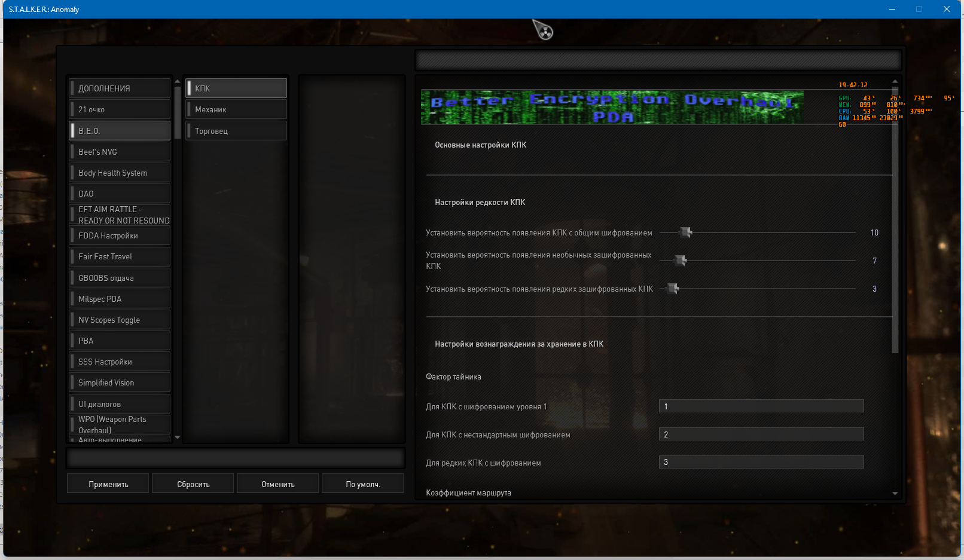Click the Better Encryption Overhaul PDA banner
Viewport: 964px width, 560px height.
(x=612, y=108)
